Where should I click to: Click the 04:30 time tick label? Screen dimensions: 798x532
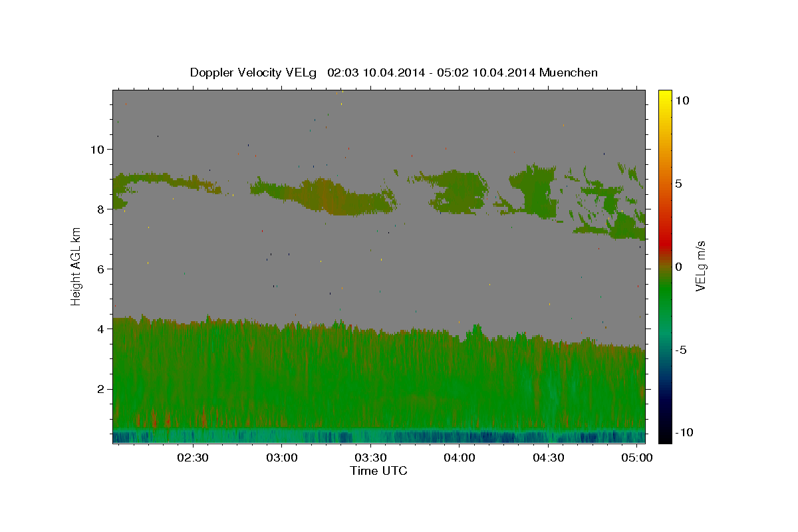[x=548, y=458]
